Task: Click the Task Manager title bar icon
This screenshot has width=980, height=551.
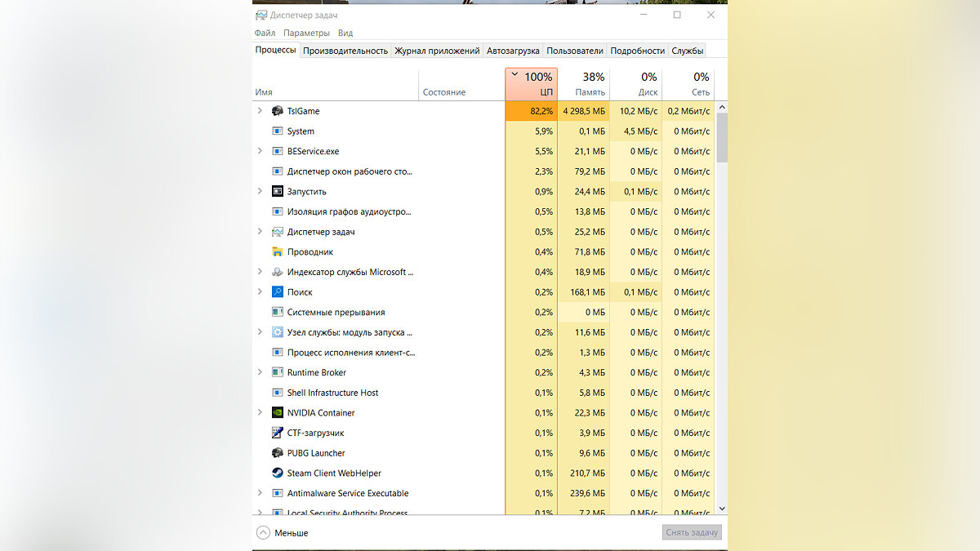Action: point(261,15)
